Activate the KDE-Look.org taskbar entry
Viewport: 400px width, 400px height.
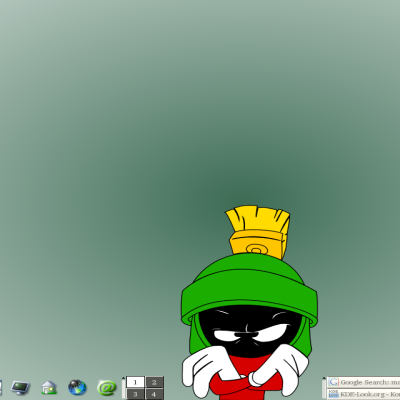tap(363, 394)
